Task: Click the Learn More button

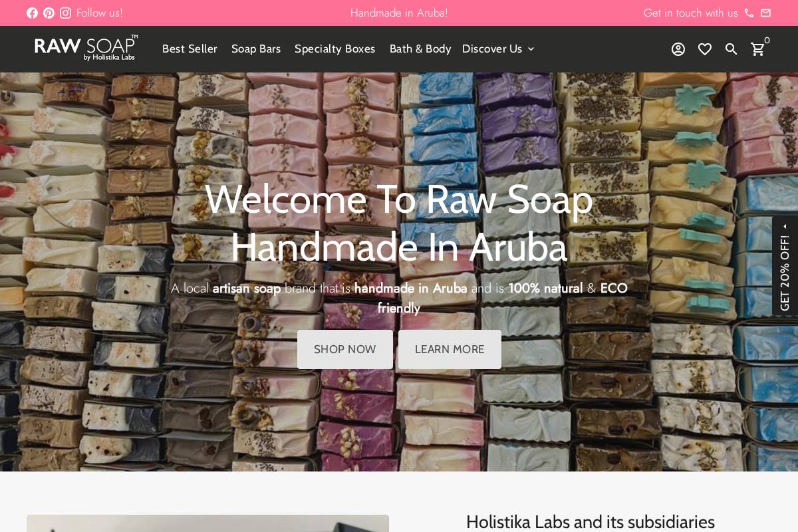Action: click(x=450, y=349)
